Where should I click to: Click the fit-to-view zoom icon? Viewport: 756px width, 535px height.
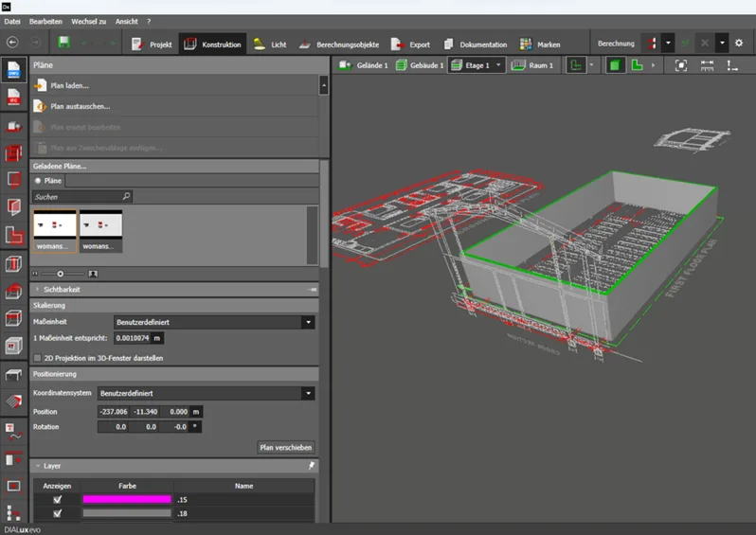(681, 65)
